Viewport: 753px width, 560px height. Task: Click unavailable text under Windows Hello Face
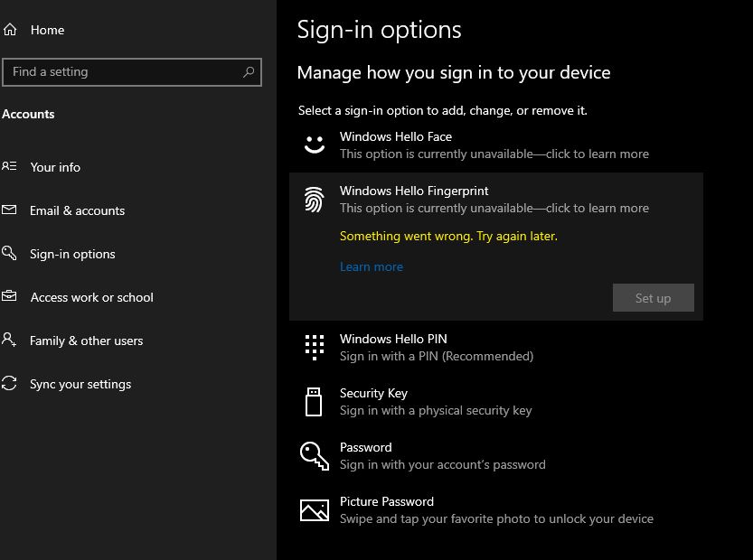click(494, 154)
